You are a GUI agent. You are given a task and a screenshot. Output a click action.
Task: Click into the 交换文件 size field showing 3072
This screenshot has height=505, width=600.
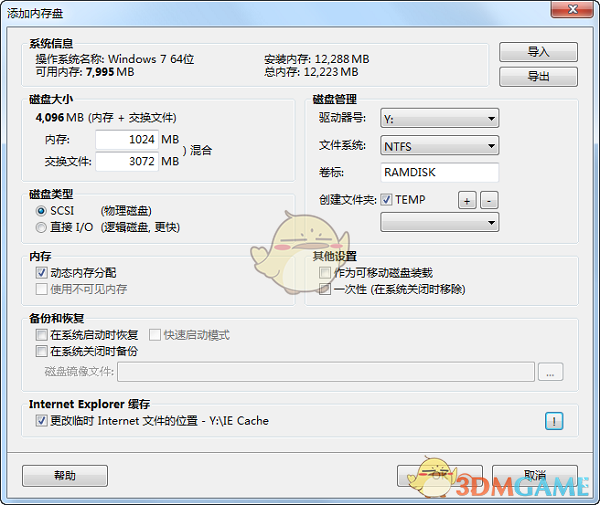pyautogui.click(x=127, y=161)
